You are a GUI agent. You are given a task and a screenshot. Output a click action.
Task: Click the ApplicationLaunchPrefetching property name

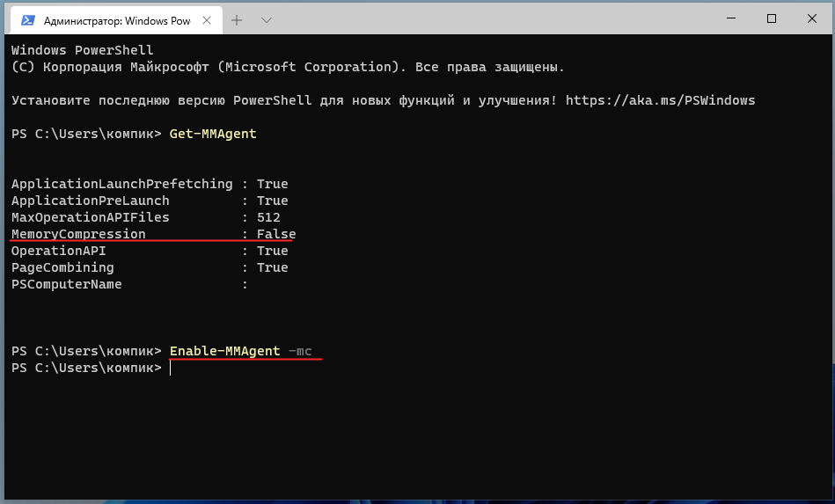[121, 184]
